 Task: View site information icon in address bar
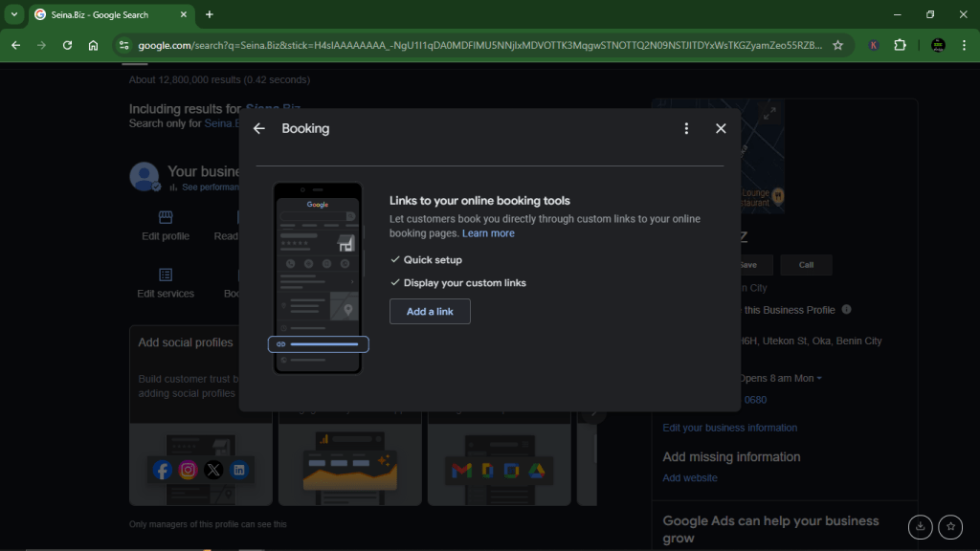122,45
